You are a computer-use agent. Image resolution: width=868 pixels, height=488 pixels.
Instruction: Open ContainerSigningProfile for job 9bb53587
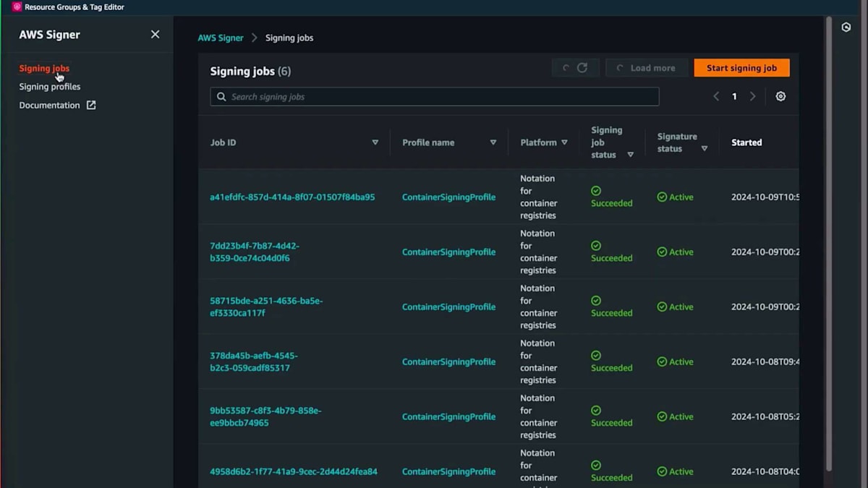tap(448, 417)
